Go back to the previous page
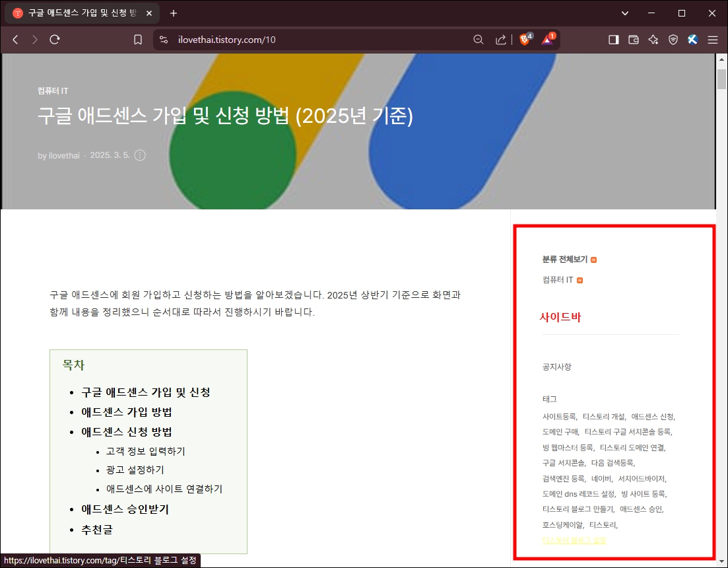This screenshot has width=728, height=568. point(15,40)
